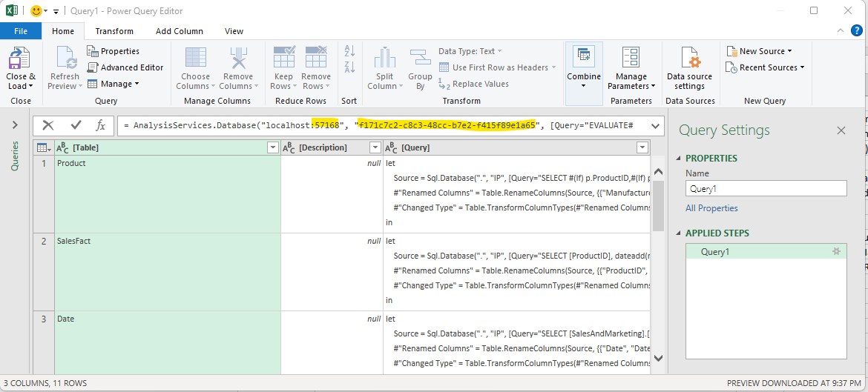Screen dimensions: 868x392
Task: Switch to the Transform tab
Action: [x=114, y=31]
